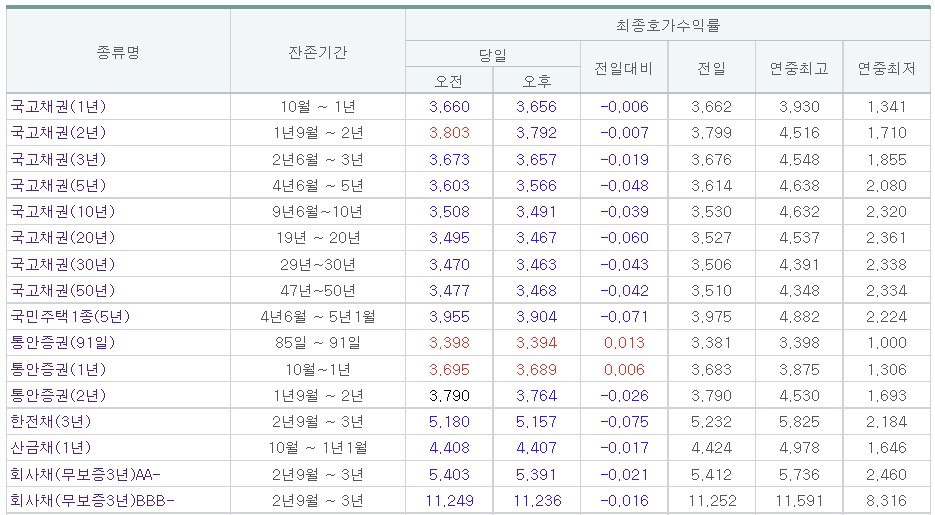Screen dimensions: 935x515
Task: Click the 종류명 column header
Action: tap(118, 52)
